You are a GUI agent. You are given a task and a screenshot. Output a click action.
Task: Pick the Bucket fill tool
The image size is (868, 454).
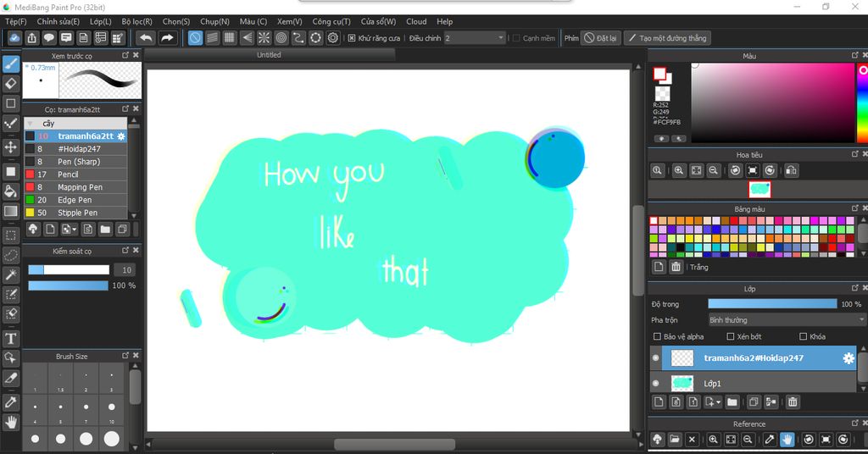pyautogui.click(x=10, y=191)
